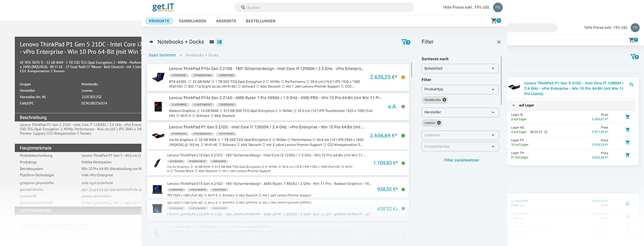
Task: Click the Suchen search field
Action: (324, 8)
